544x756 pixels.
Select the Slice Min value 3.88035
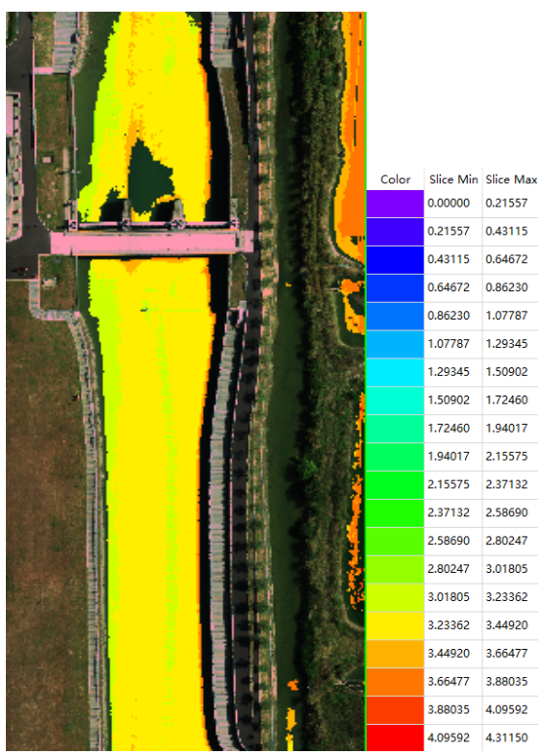tap(448, 709)
